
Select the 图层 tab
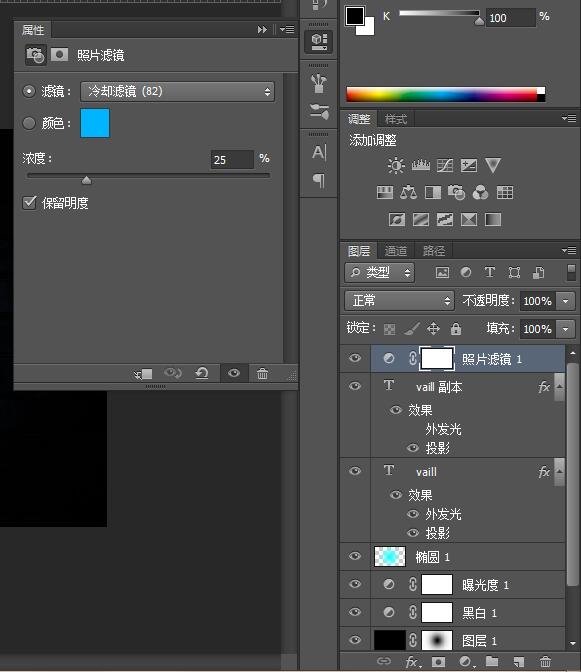(x=359, y=251)
